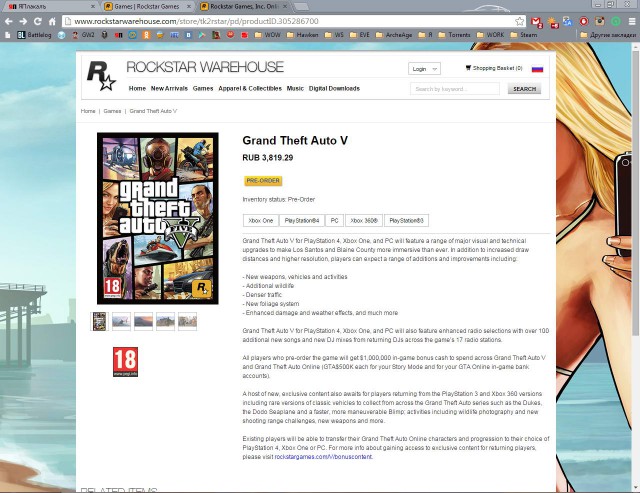Switch to Games | Rockstar Games tab

147,7
